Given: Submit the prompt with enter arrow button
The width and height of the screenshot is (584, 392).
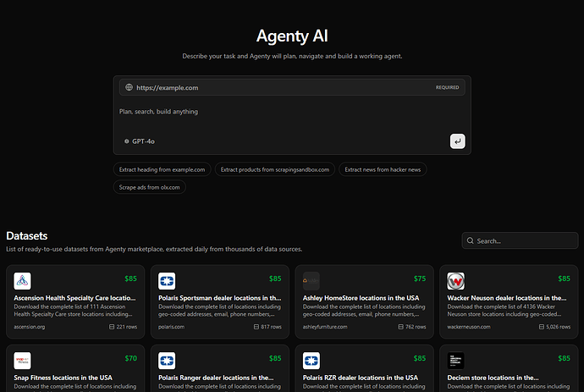Looking at the screenshot, I should pos(457,141).
